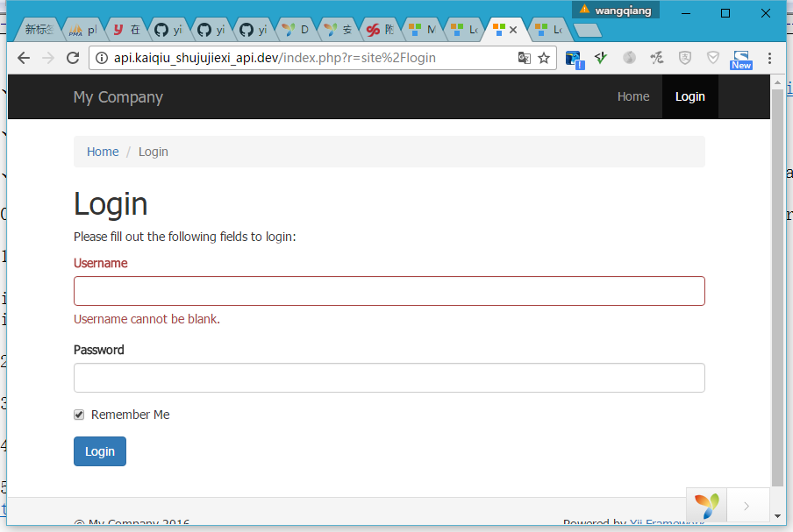Image resolution: width=793 pixels, height=532 pixels.
Task: Click the green checkmark arrow extension
Action: tap(601, 58)
